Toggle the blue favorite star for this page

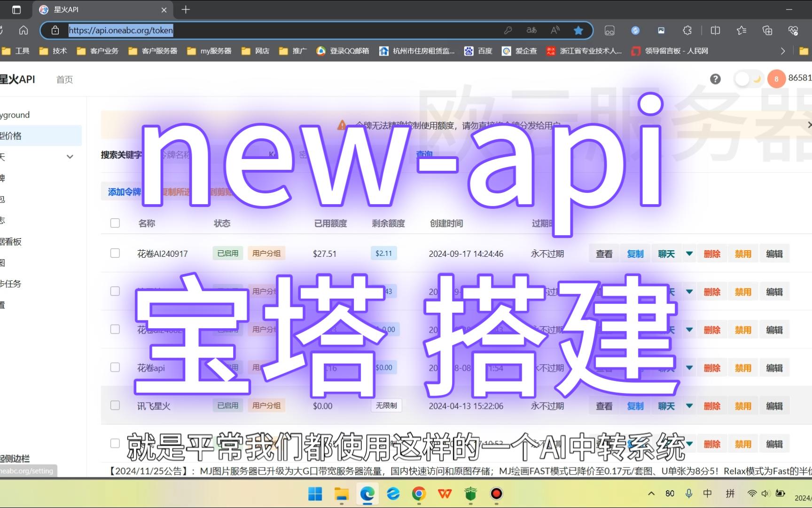(x=578, y=31)
